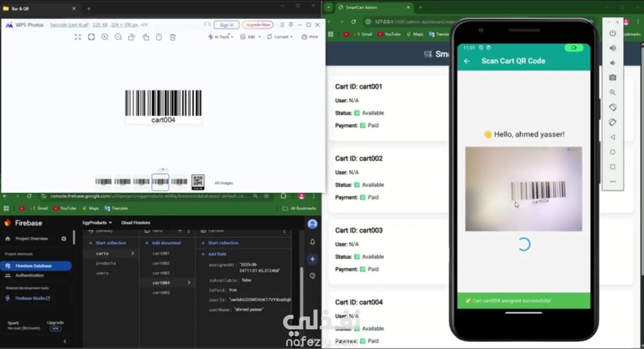Click the chevron beside cart004 document
The width and height of the screenshot is (644, 349).
coord(189,283)
